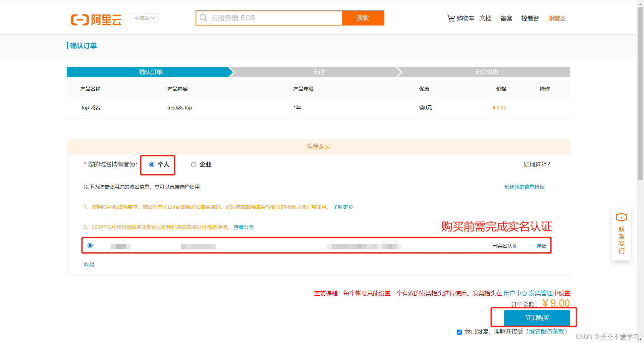Collapse the template list via 收起
This screenshot has height=343, width=644.
(x=89, y=264)
